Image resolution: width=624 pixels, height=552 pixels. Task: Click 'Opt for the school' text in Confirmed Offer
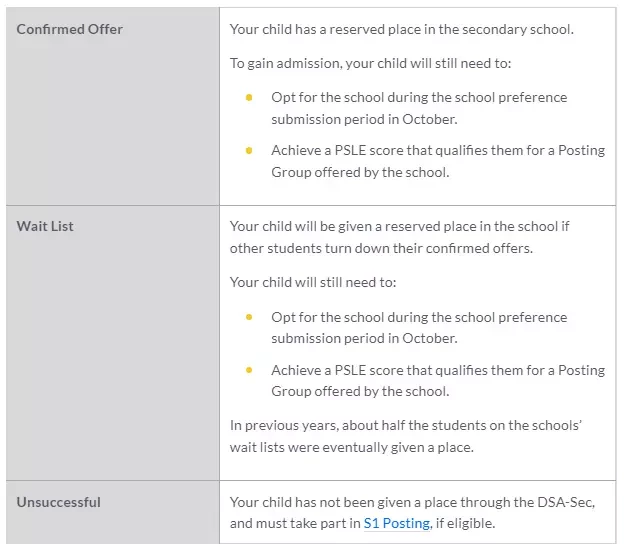(x=419, y=108)
